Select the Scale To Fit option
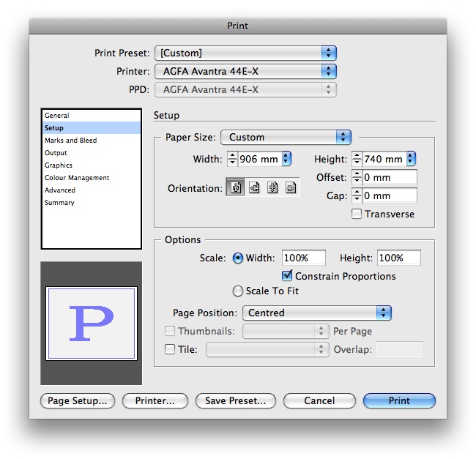This screenshot has width=476, height=459. (238, 291)
